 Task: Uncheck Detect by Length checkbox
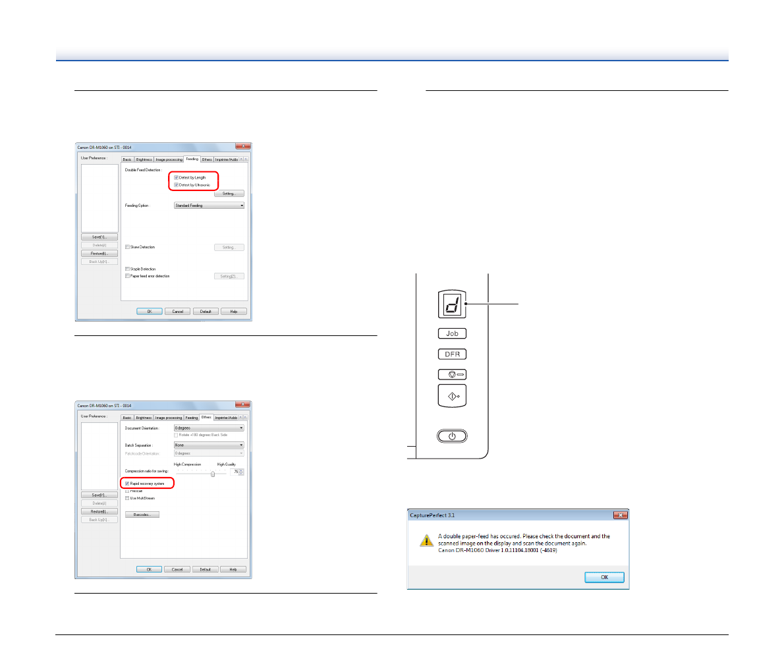[177, 178]
